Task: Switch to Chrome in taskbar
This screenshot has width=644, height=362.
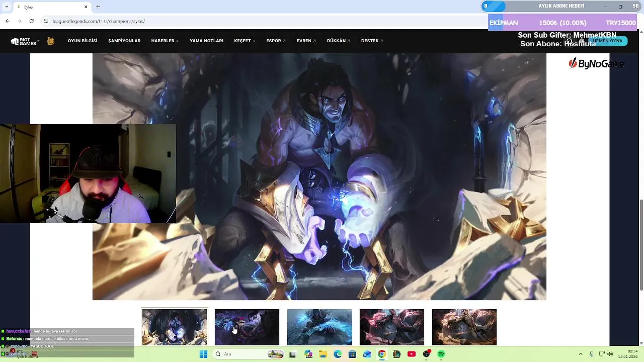Action: pos(382,354)
